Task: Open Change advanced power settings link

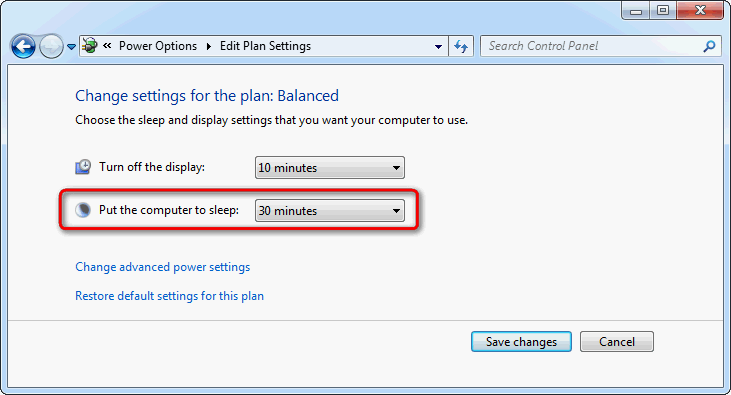Action: click(x=163, y=267)
